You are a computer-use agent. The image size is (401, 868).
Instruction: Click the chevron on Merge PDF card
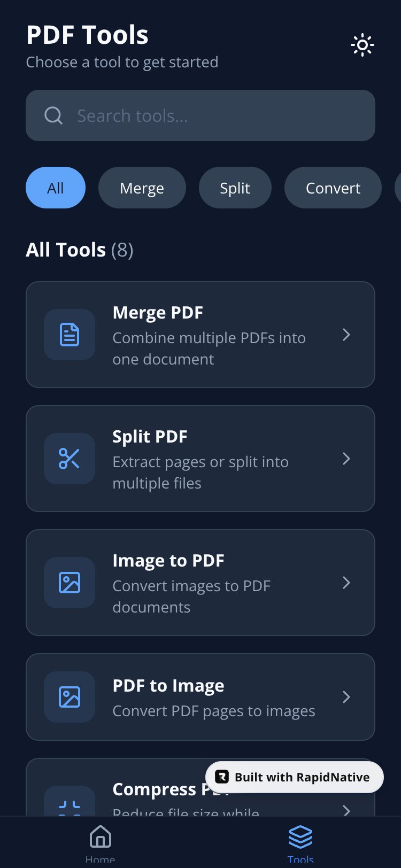click(346, 335)
